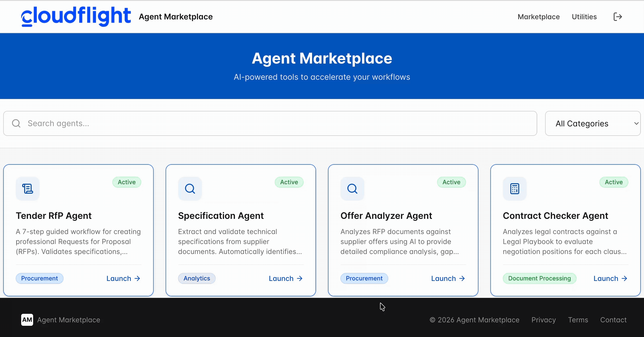Screen dimensions: 644x337
Task: Click the Tender RfP Agent scroll icon
Action: pos(27,189)
